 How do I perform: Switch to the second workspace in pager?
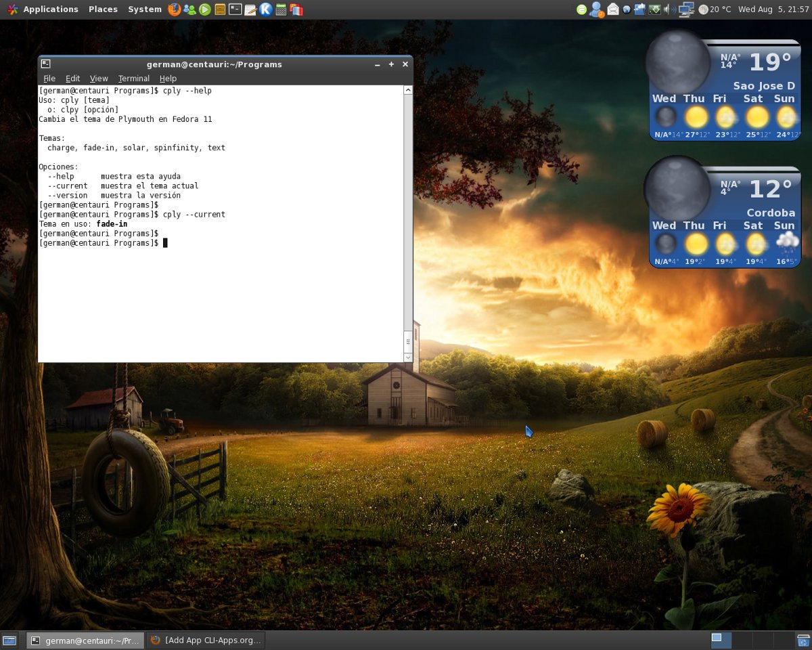[x=742, y=640]
